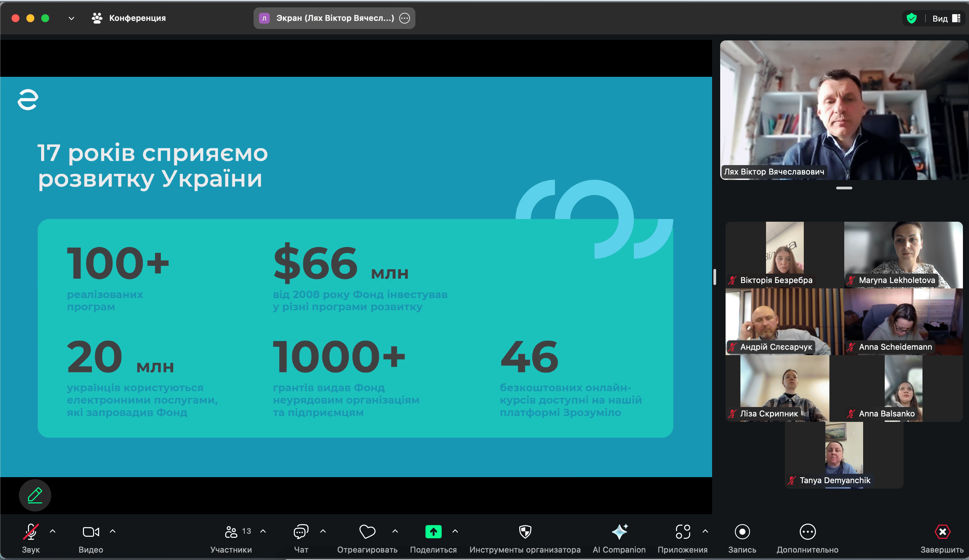Open the Чат chat panel
This screenshot has height=560, width=969.
point(300,532)
